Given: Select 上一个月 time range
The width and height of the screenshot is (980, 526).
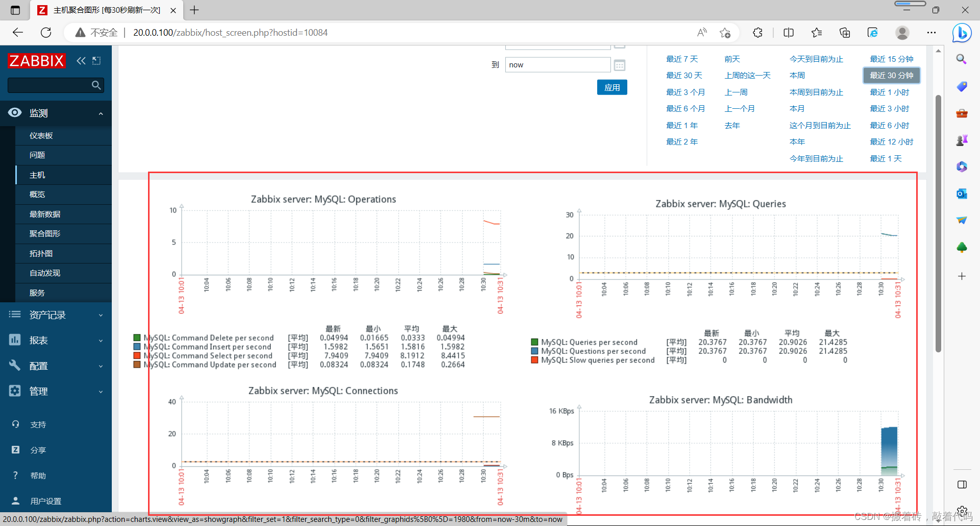Looking at the screenshot, I should tap(740, 109).
